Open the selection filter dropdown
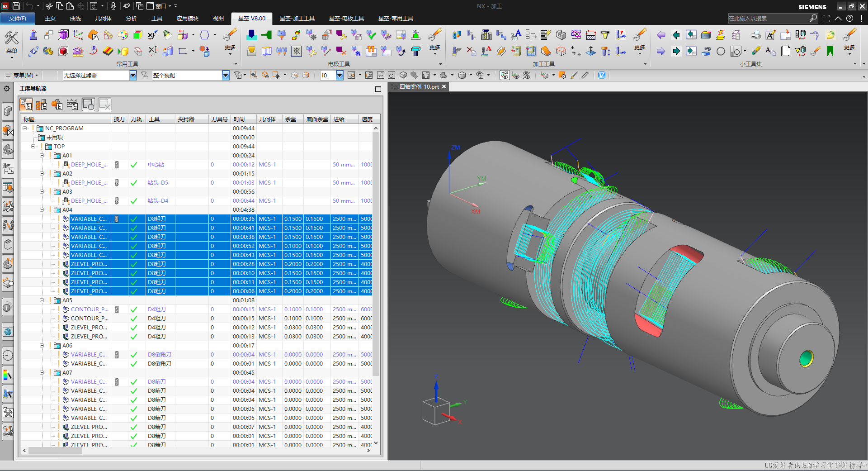The width and height of the screenshot is (868, 471). point(133,75)
